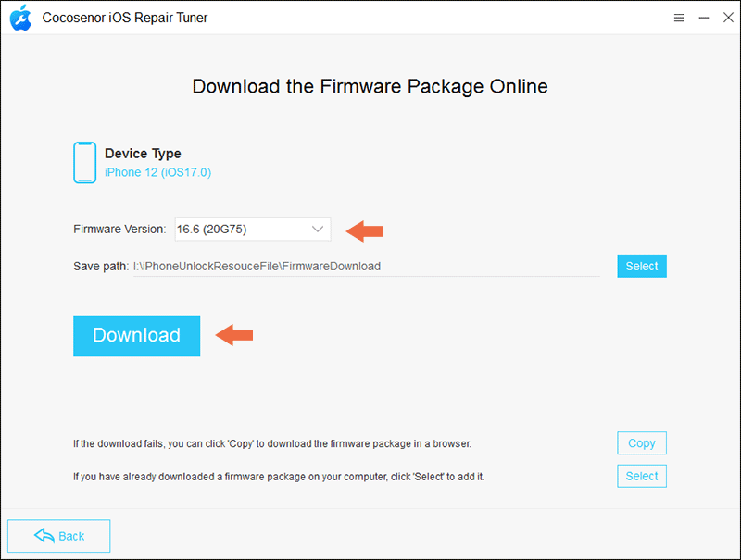Click the Cocosenor iOS Repair Tuner title
741x560 pixels.
point(125,18)
